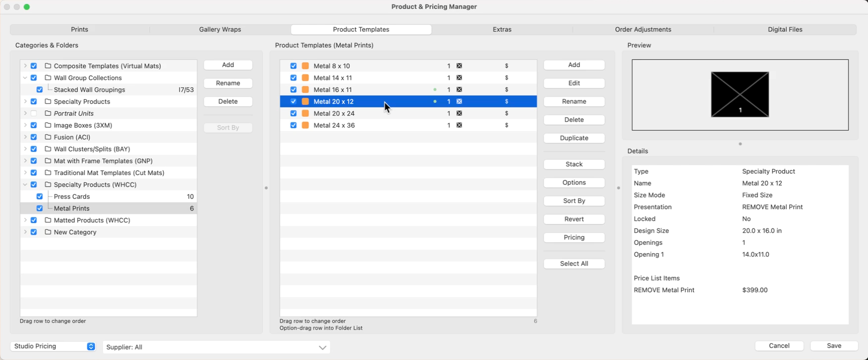Switch to the Gallery Wraps tab

coord(220,30)
